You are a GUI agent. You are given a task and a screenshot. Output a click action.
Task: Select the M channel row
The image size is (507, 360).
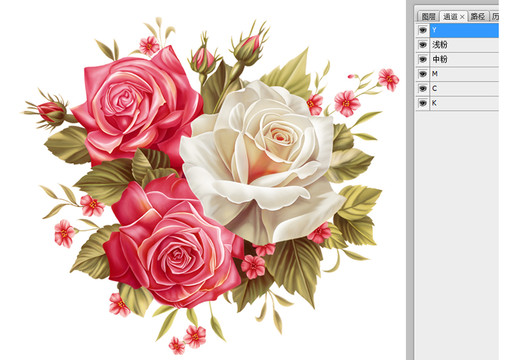tap(464, 74)
